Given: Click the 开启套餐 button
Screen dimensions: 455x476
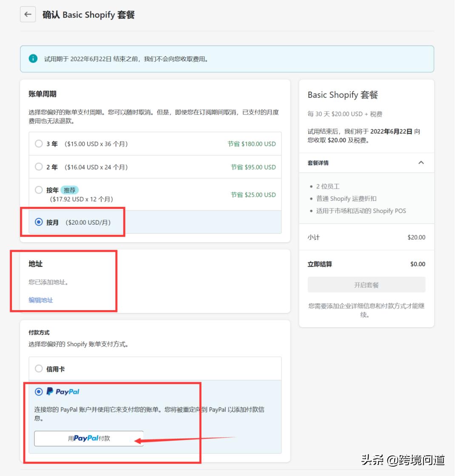Looking at the screenshot, I should pos(366,284).
